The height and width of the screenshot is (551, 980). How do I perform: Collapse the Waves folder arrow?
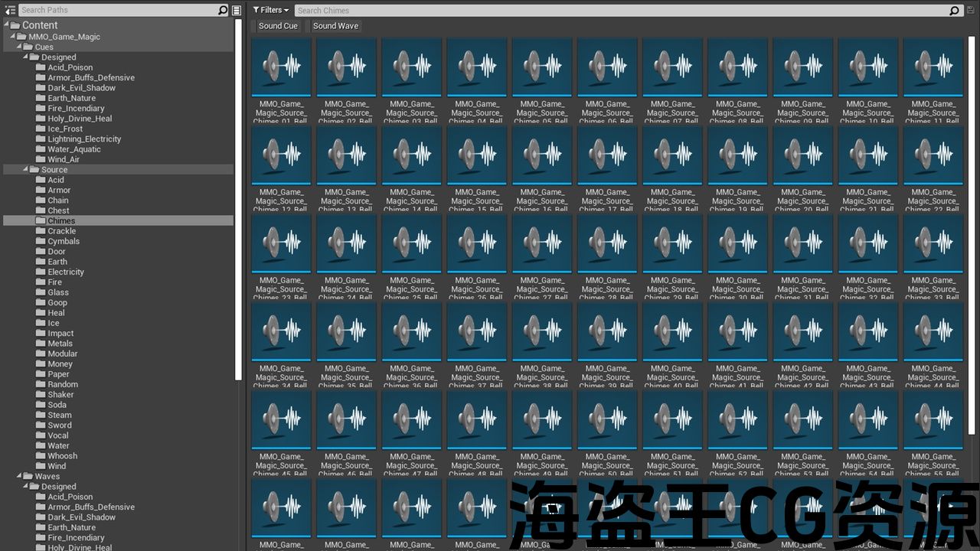[19, 476]
